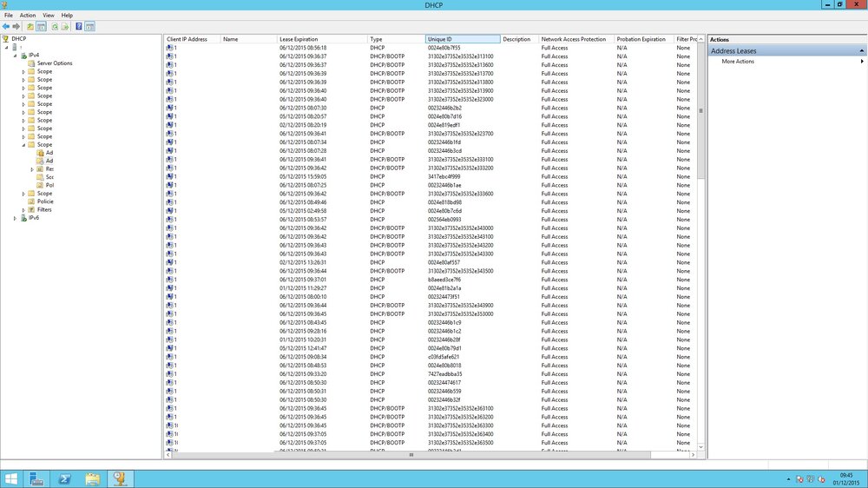Click the Refresh toolbar icon
Image resolution: width=868 pixels, height=488 pixels.
[55, 27]
